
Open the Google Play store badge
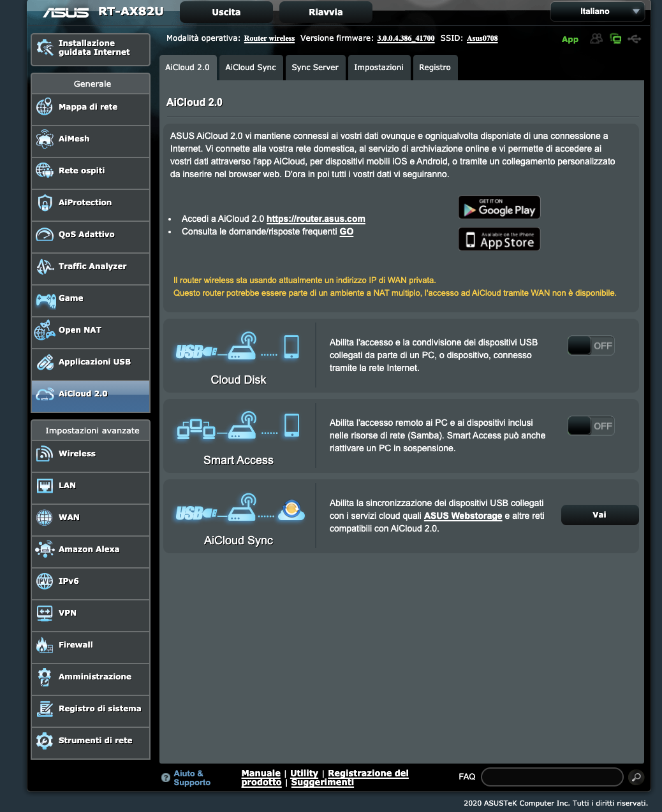coord(499,207)
